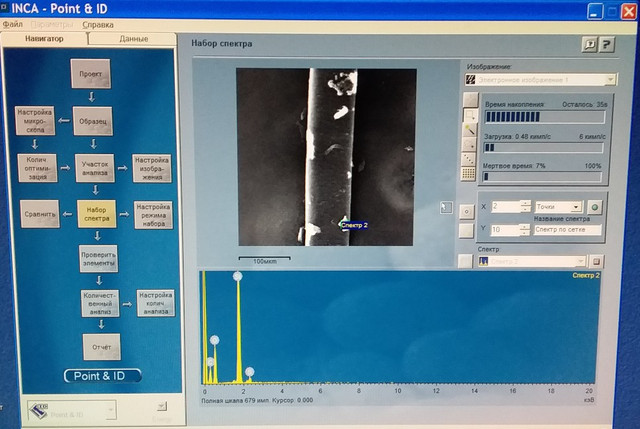Open the context help arrow-question icon
The height and width of the screenshot is (429, 640).
(x=589, y=44)
